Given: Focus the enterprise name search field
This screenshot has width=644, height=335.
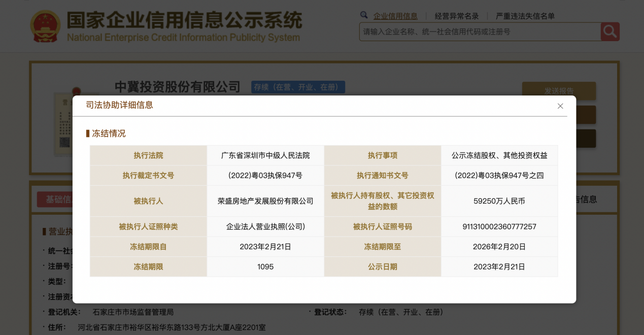Looking at the screenshot, I should [x=480, y=31].
